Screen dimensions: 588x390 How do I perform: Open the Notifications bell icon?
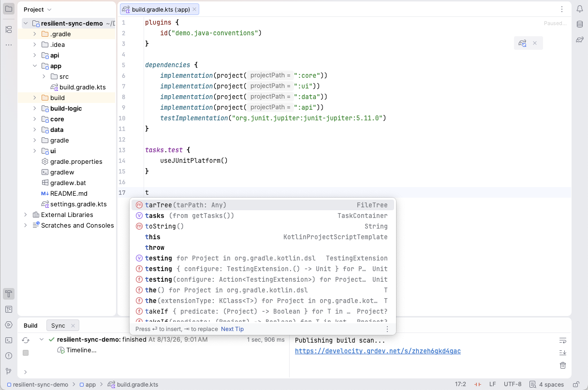[x=579, y=9]
